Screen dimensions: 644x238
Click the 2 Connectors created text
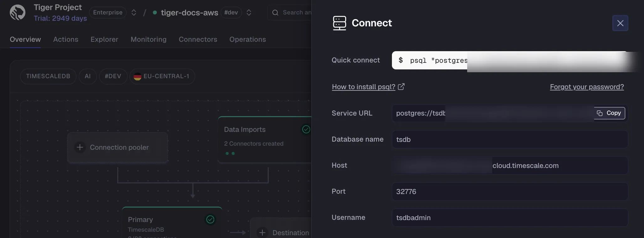tap(254, 143)
